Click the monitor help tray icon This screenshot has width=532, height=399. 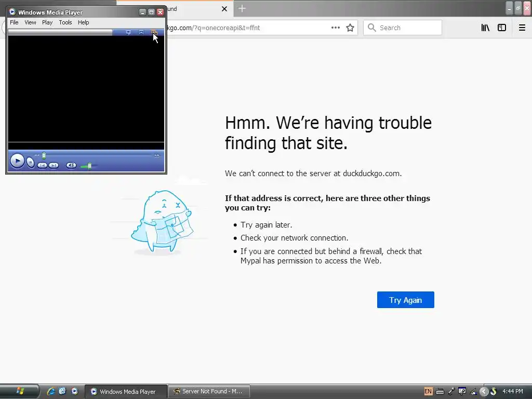click(x=462, y=391)
